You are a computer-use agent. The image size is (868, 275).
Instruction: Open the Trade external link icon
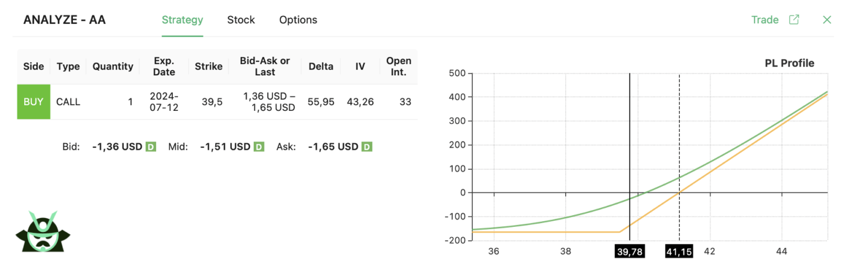[794, 20]
